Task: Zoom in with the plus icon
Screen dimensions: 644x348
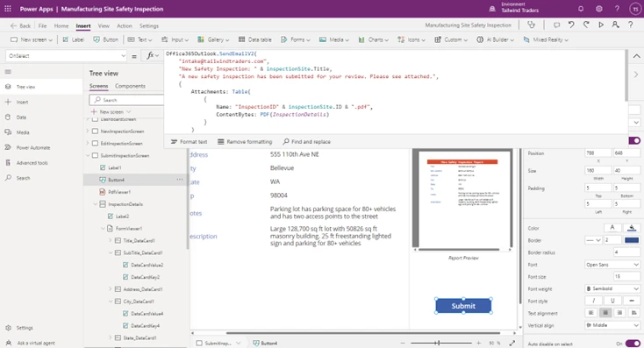Action: 478,343
